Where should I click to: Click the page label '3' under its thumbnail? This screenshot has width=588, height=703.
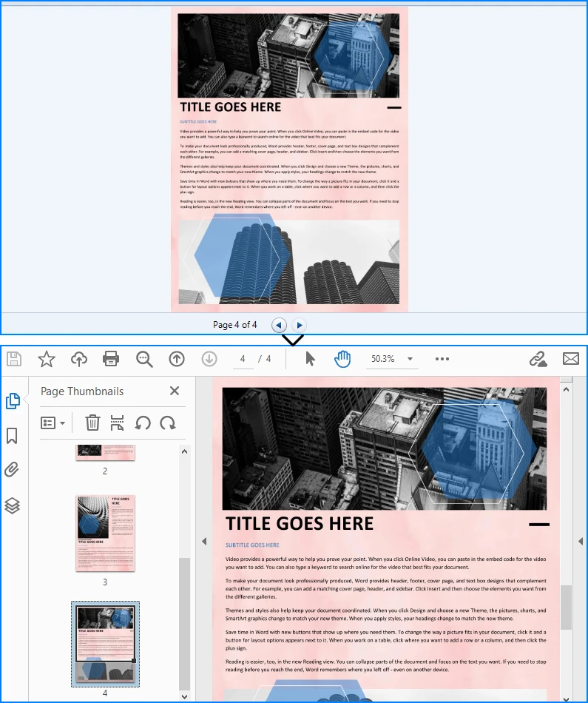point(105,582)
